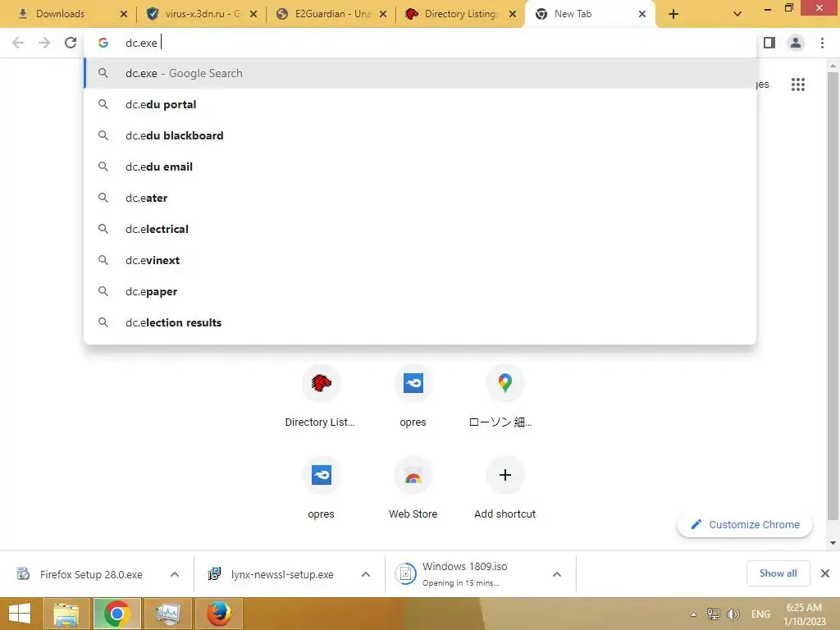Choose the 'dc.edu portal' suggestion
The image size is (840, 630).
420,104
